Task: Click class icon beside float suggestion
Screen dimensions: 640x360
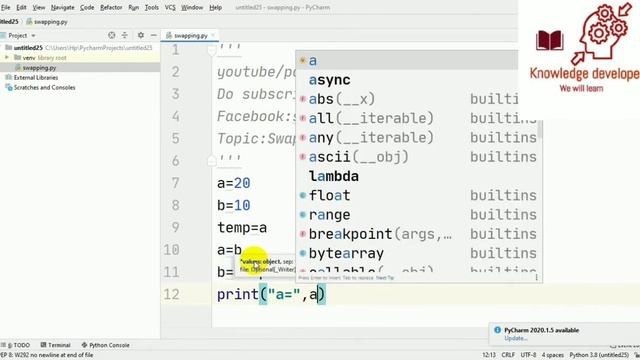Action: pos(303,196)
